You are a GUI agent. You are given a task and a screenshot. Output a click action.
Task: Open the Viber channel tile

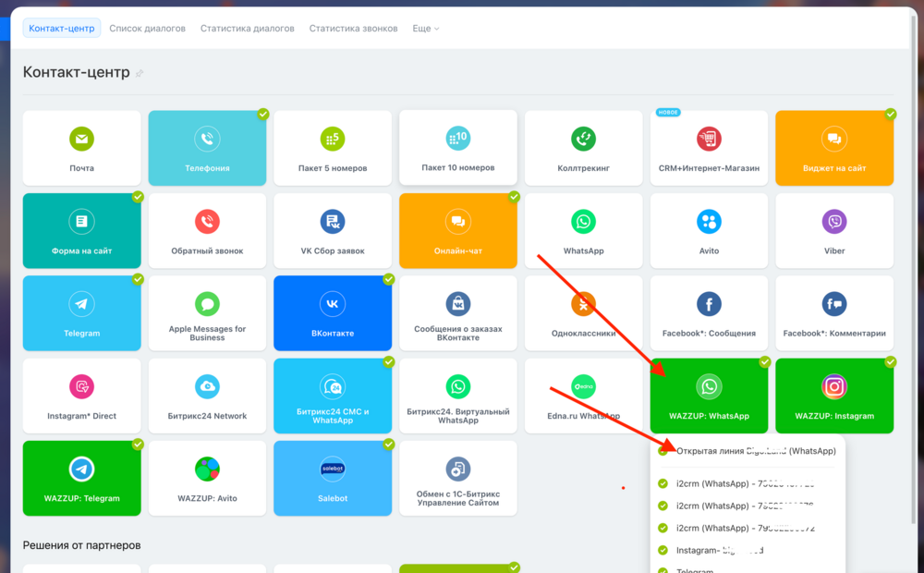(x=835, y=230)
